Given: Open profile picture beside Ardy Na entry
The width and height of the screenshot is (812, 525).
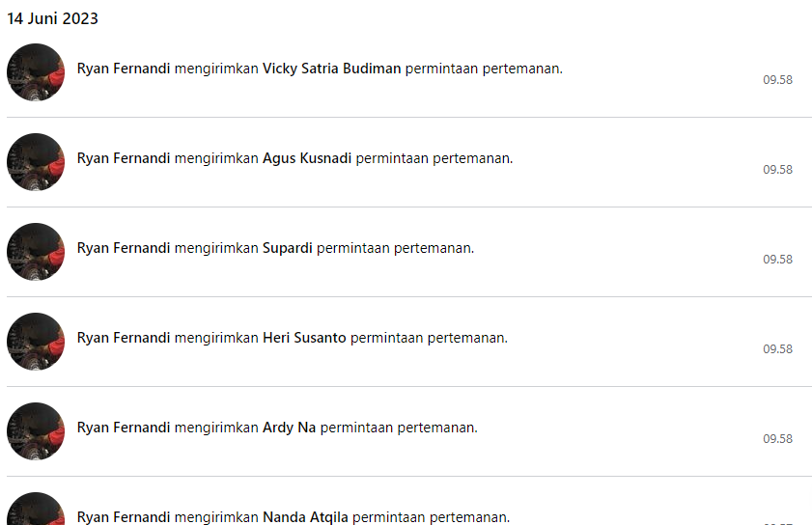Looking at the screenshot, I should [36, 431].
